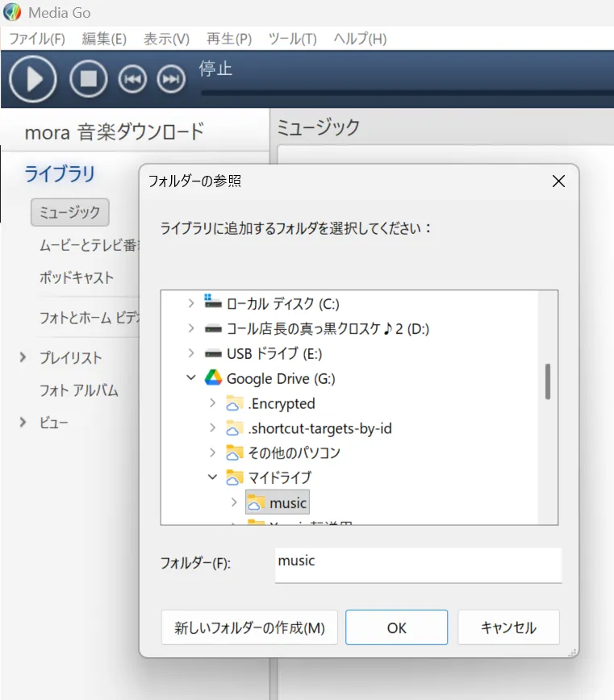614x700 pixels.
Task: Click the next track button
Action: point(169,78)
